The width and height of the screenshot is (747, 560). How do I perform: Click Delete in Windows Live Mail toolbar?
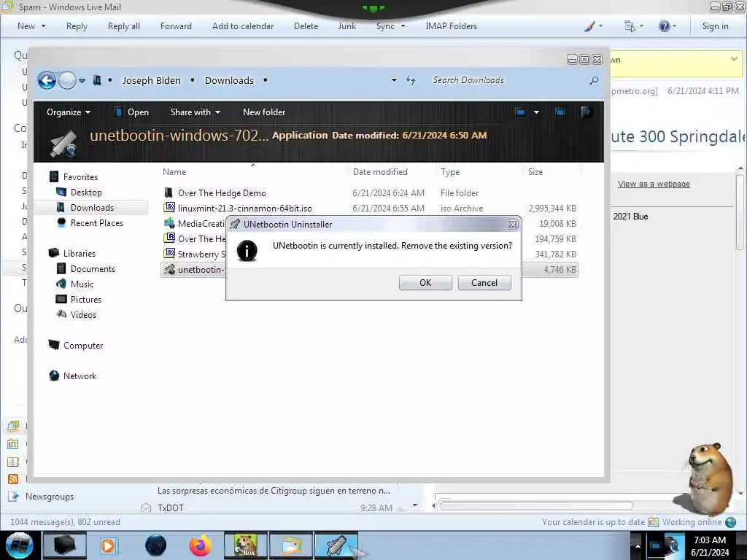(x=306, y=26)
